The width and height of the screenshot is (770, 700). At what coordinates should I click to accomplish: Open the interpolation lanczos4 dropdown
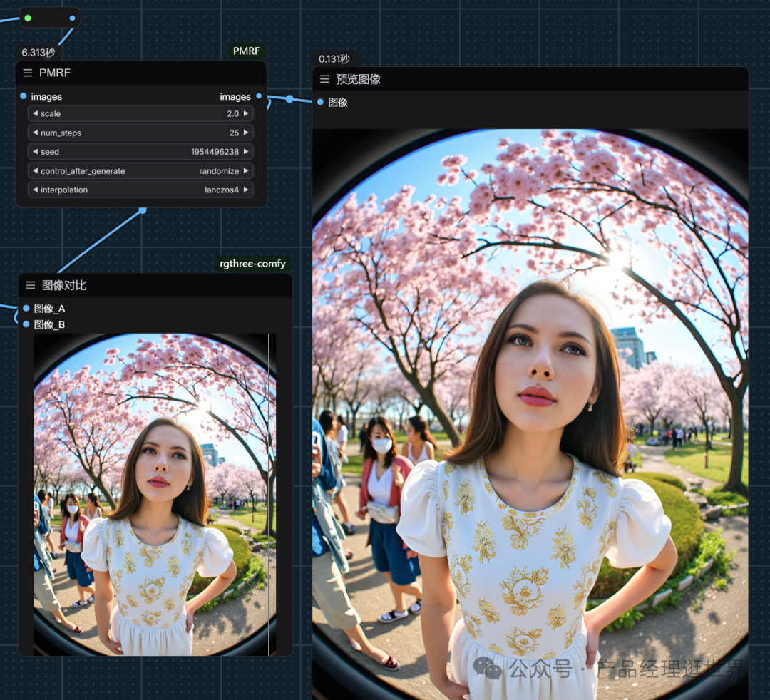pos(140,190)
